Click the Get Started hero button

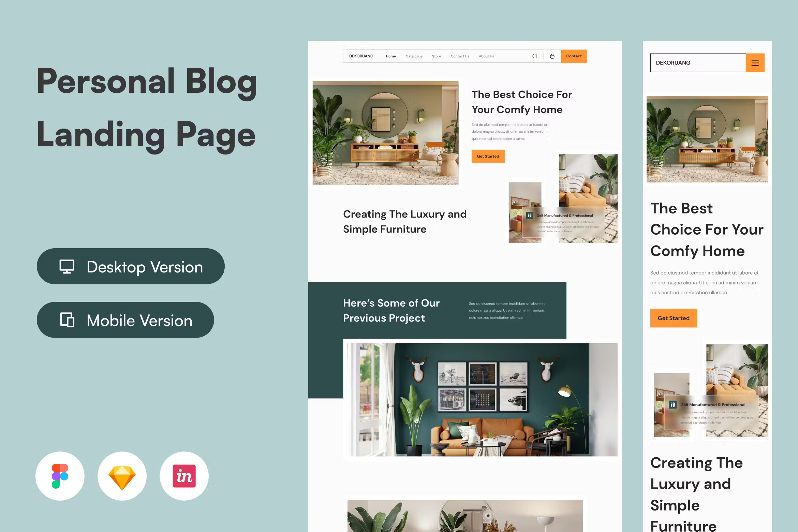[488, 156]
